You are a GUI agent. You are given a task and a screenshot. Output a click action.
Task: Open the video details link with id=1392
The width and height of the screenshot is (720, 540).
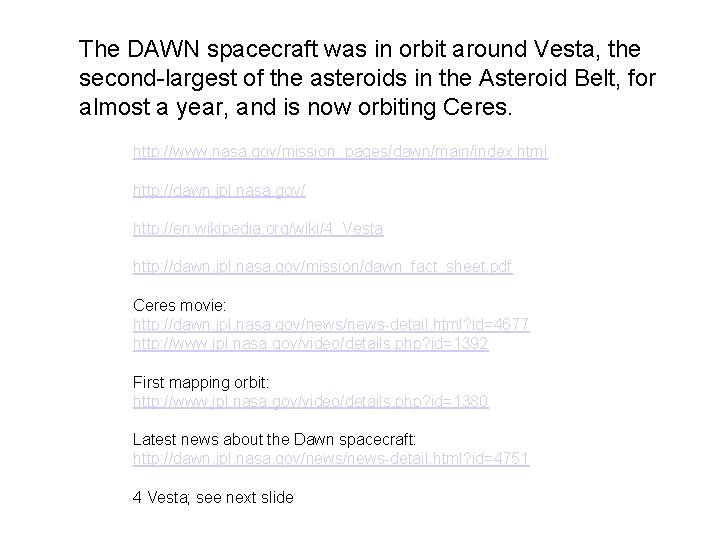click(311, 343)
